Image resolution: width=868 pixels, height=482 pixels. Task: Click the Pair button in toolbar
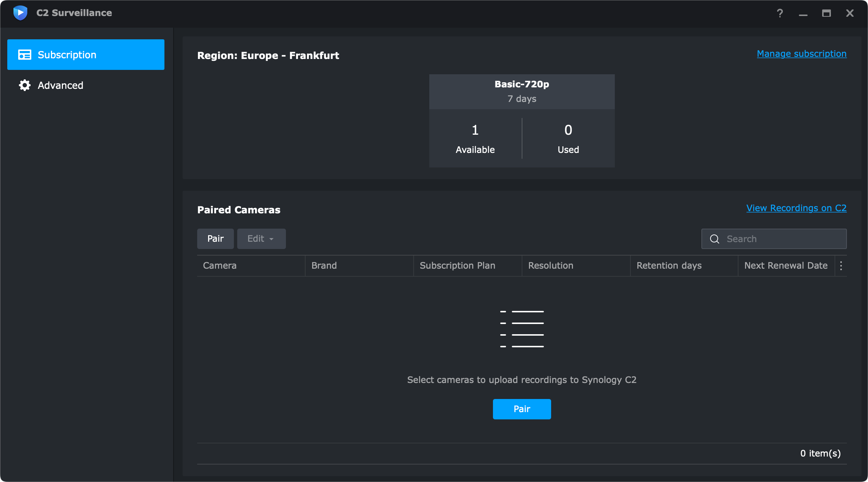coord(215,239)
